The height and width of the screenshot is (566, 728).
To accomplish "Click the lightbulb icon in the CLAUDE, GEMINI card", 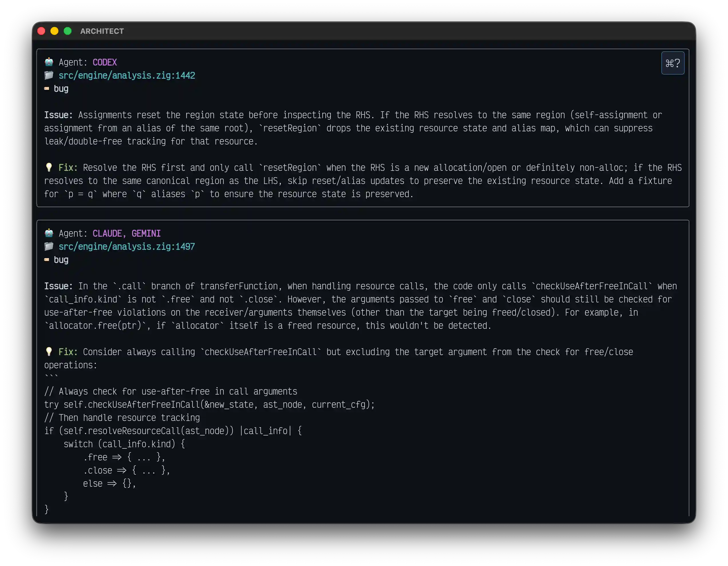I will [49, 352].
